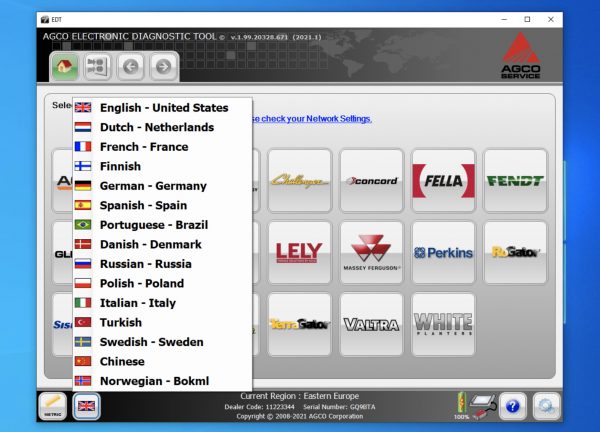The width and height of the screenshot is (600, 432).
Task: Select Finnish from the language list
Action: click(162, 166)
